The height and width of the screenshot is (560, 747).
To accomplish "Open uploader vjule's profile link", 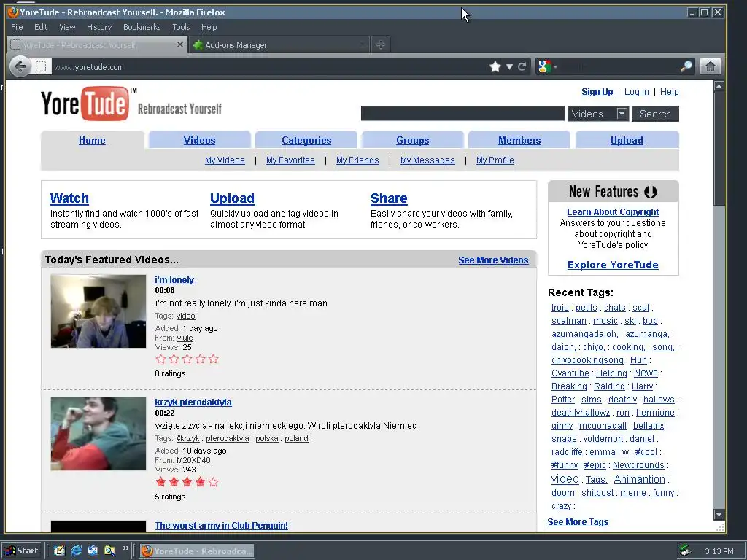I will pos(185,338).
